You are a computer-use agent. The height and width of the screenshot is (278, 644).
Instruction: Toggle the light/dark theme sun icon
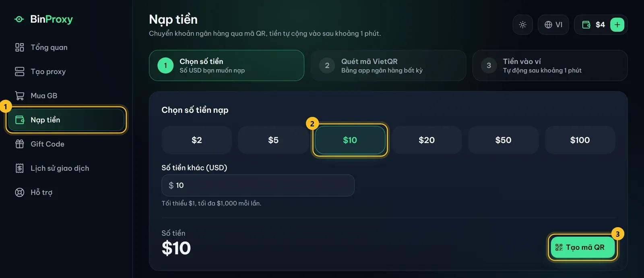(522, 25)
